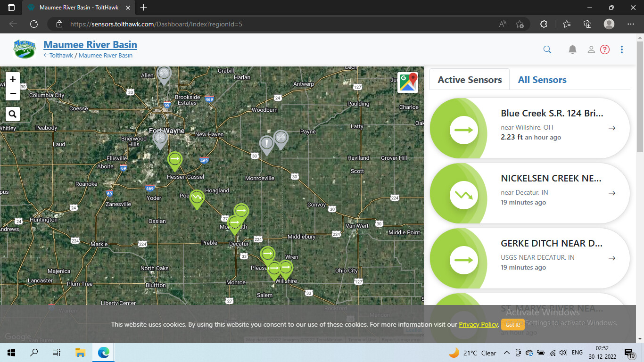The height and width of the screenshot is (362, 644).
Task: Go back via the Tolthawk breadcrumb link
Action: [58, 56]
